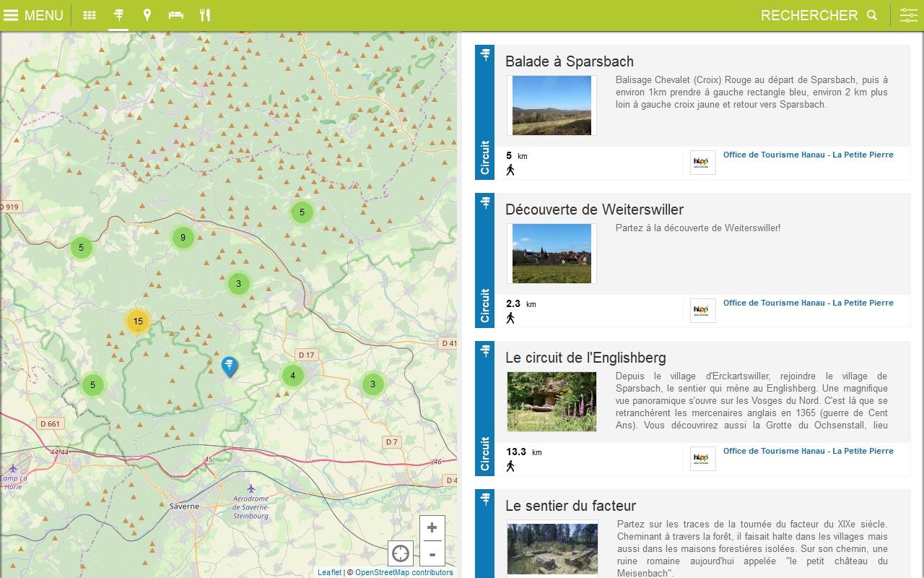
Task: Click the RECHERCHER search button
Action: (819, 15)
